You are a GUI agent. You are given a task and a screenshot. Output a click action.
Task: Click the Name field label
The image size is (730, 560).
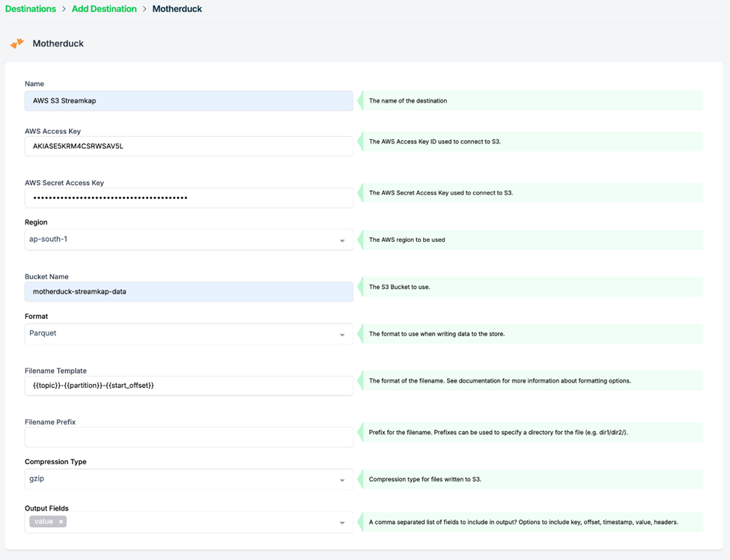[34, 84]
